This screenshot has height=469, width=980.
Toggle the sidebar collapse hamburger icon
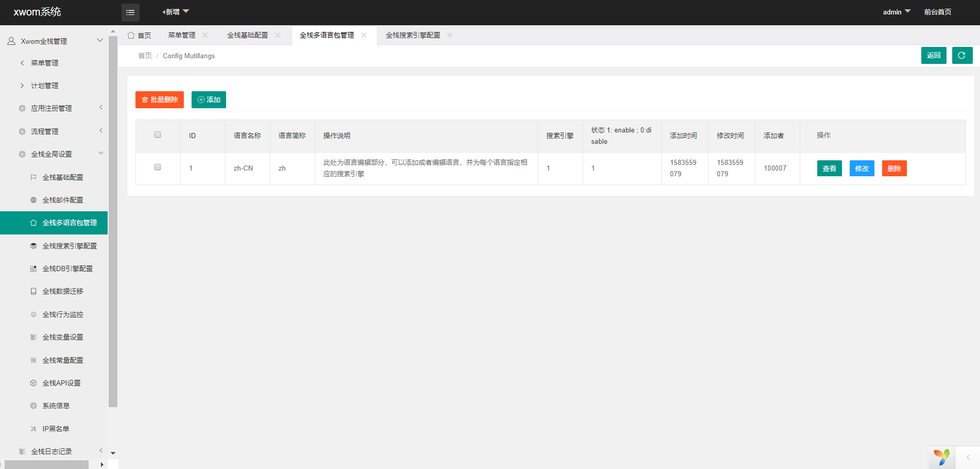point(130,12)
